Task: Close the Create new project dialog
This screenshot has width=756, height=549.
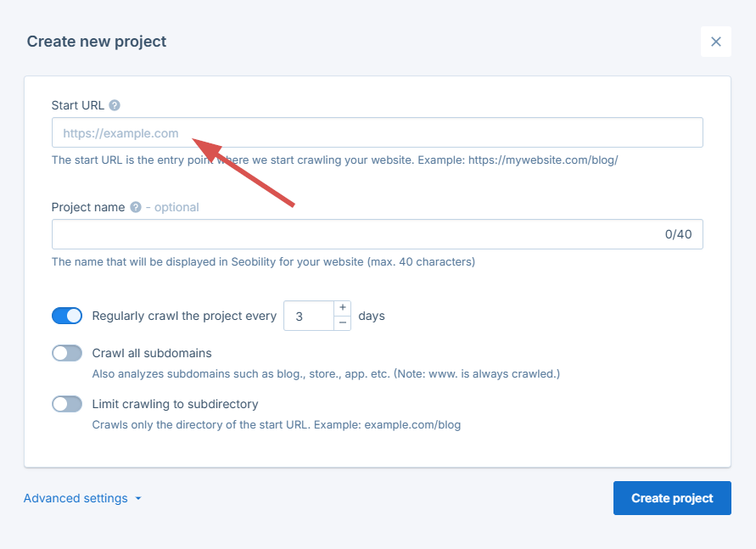Action: click(715, 41)
